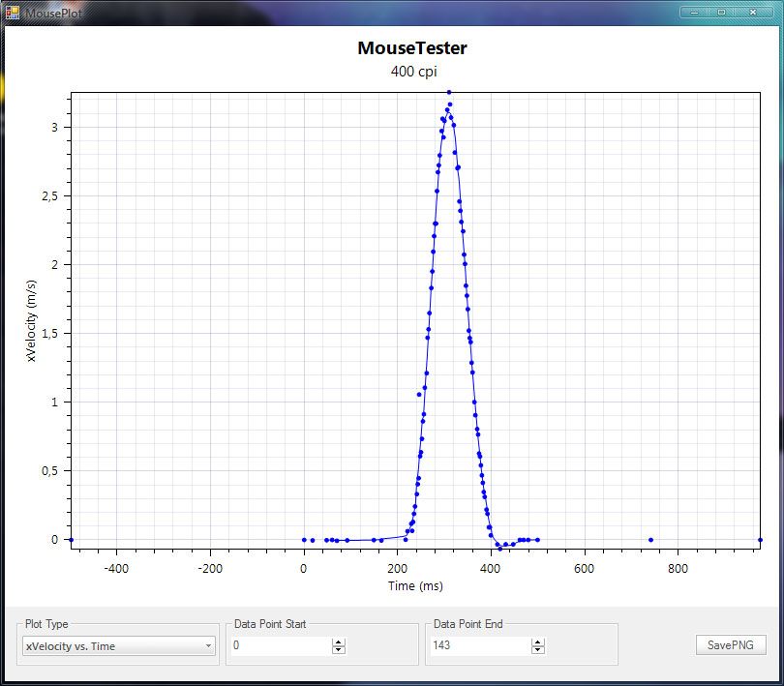Click the MousePlot title bar text
Viewport: 784px width, 686px height.
click(53, 13)
